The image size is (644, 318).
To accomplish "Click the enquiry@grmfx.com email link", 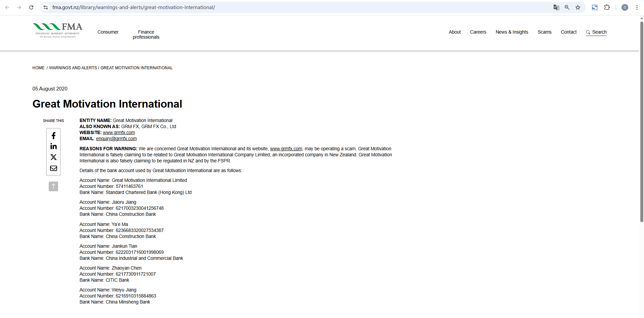I will (116, 138).
